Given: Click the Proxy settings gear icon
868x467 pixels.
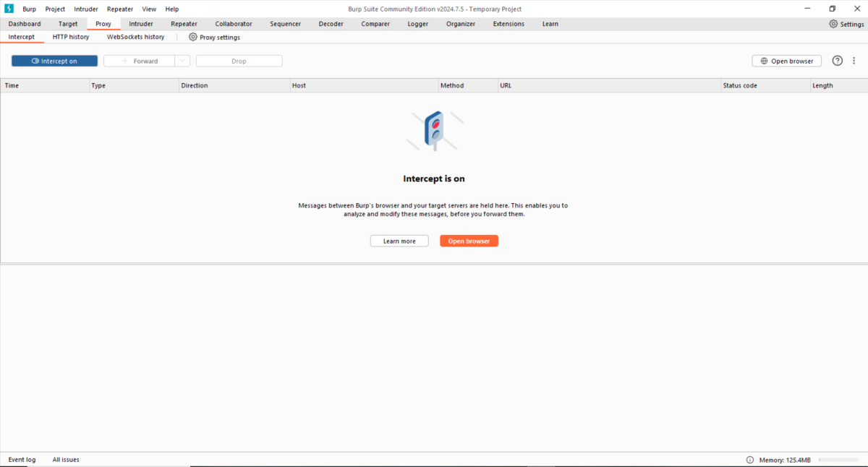Looking at the screenshot, I should click(193, 37).
